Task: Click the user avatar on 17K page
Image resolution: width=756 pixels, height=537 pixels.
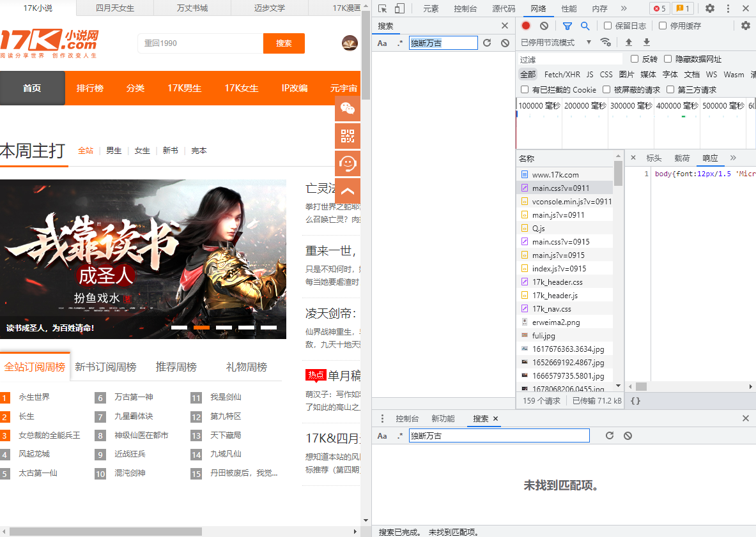Action: point(350,43)
